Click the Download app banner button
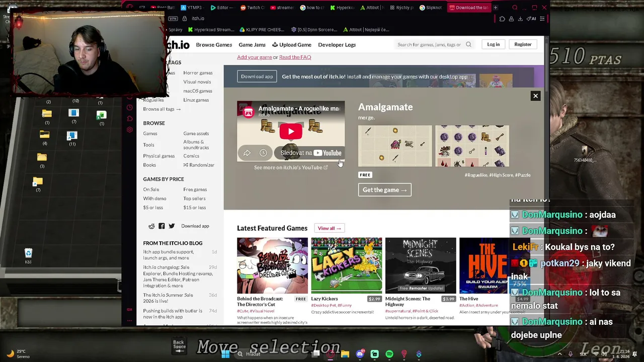 click(x=257, y=76)
